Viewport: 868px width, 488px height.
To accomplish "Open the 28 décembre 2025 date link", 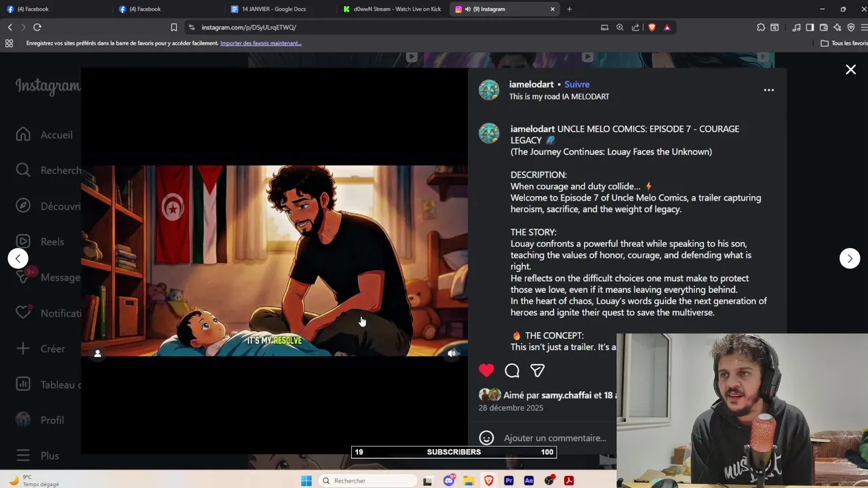I will (511, 408).
